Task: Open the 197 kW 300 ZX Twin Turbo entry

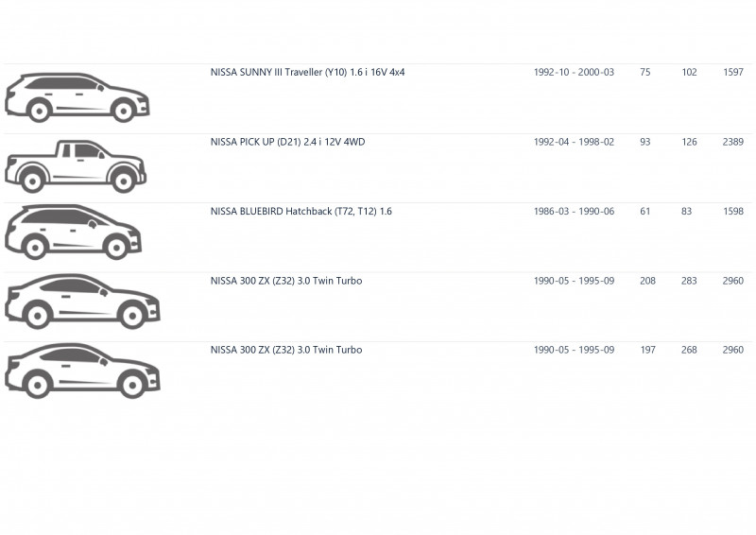Action: tap(286, 350)
